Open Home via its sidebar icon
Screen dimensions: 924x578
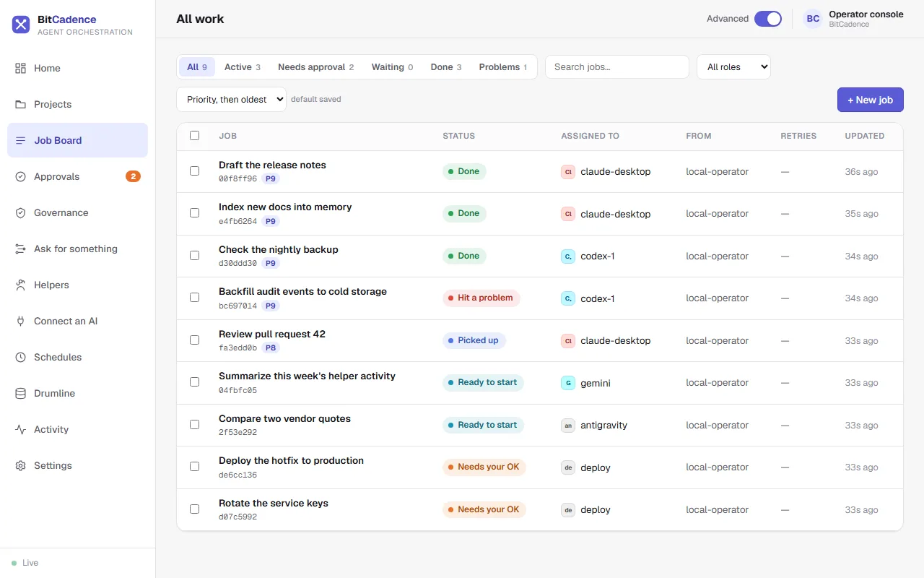pos(20,68)
